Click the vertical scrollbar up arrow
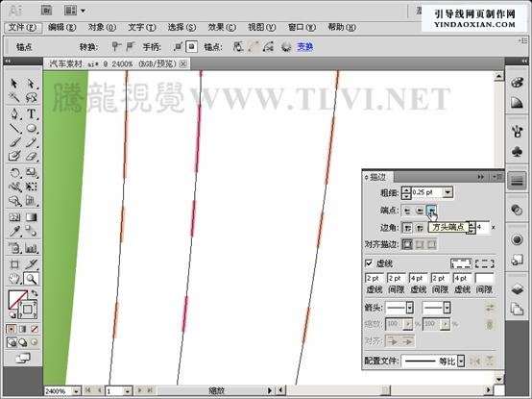This screenshot has height=399, width=532. [x=498, y=76]
